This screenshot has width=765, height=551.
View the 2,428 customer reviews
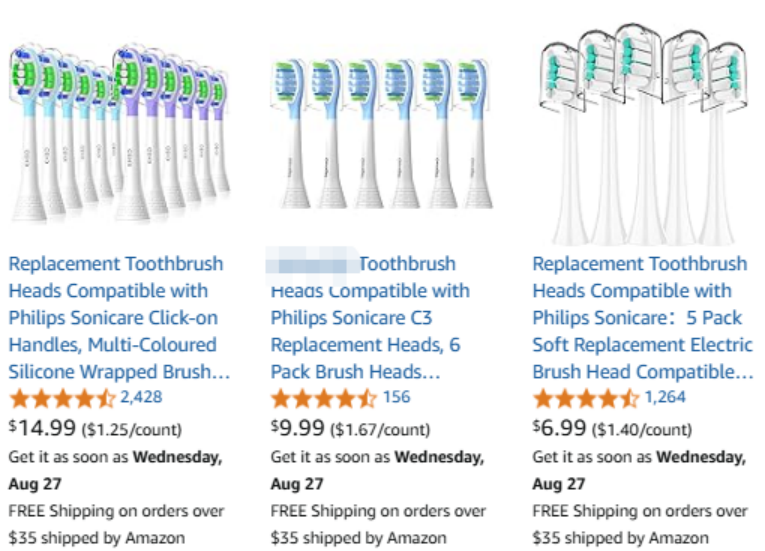pyautogui.click(x=141, y=397)
